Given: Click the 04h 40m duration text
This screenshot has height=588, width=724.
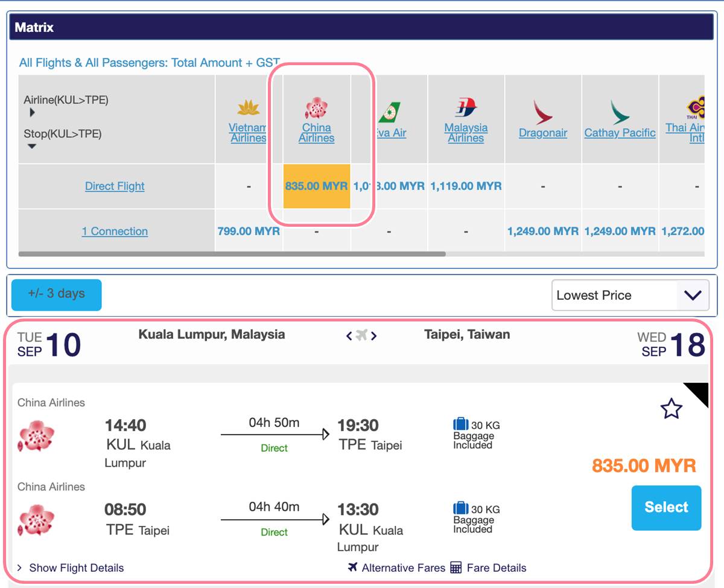Looking at the screenshot, I should click(x=274, y=507).
